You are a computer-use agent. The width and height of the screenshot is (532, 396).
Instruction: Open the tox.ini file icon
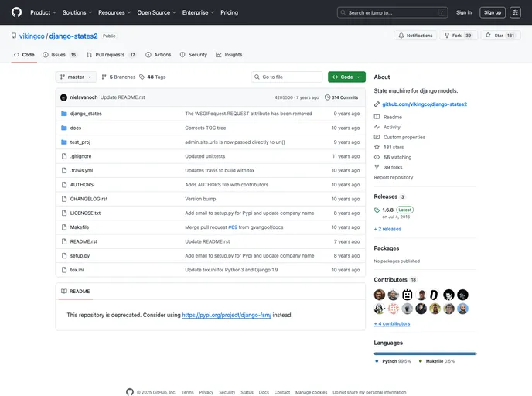63,270
